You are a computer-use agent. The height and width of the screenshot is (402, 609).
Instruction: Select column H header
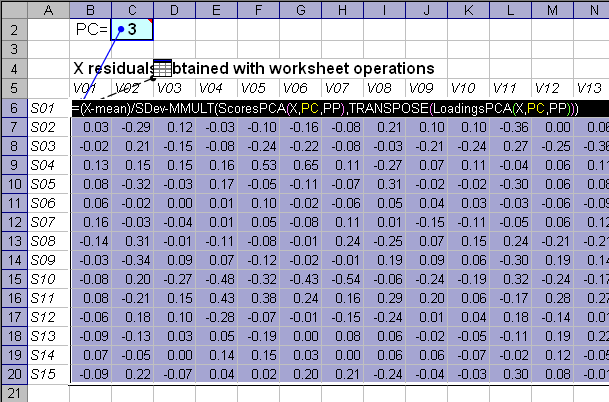343,10
